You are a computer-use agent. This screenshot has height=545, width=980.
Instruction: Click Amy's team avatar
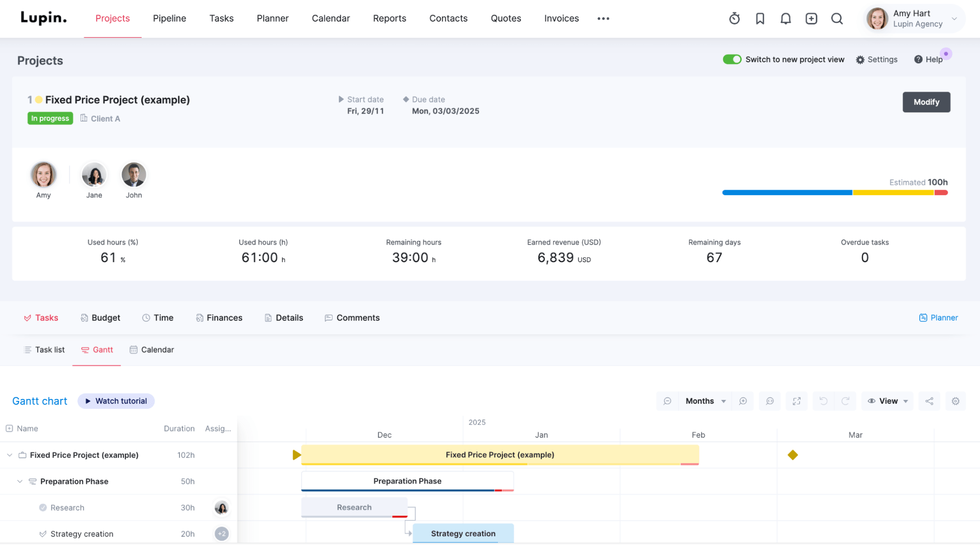coord(43,174)
